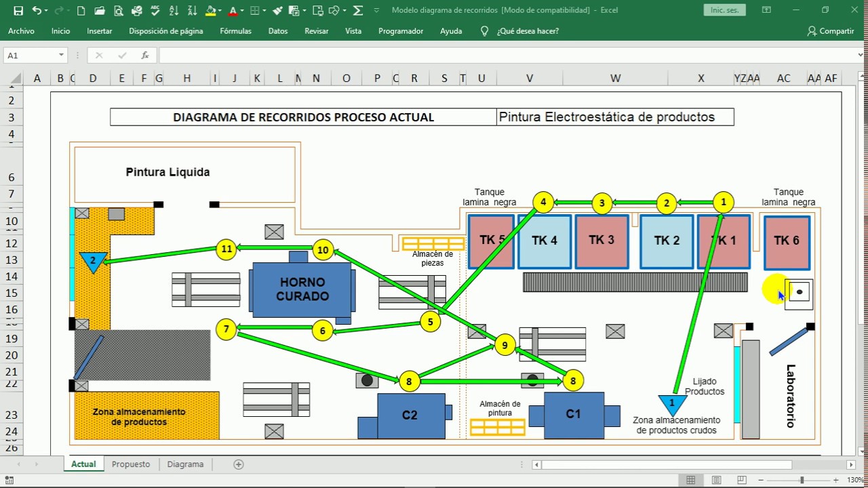Switch to Normal view
This screenshot has width=868, height=488.
coord(690,480)
